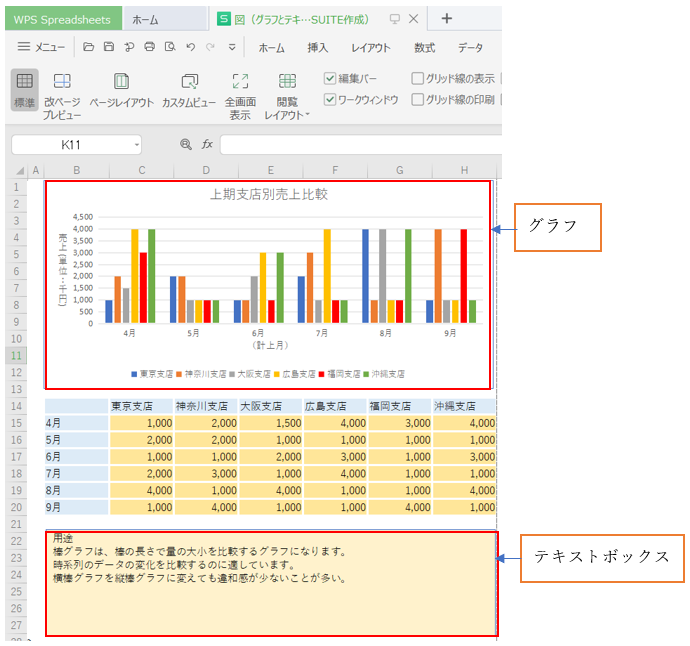Uncheck the 編集バー checkbox
690x646 pixels.
click(x=330, y=78)
